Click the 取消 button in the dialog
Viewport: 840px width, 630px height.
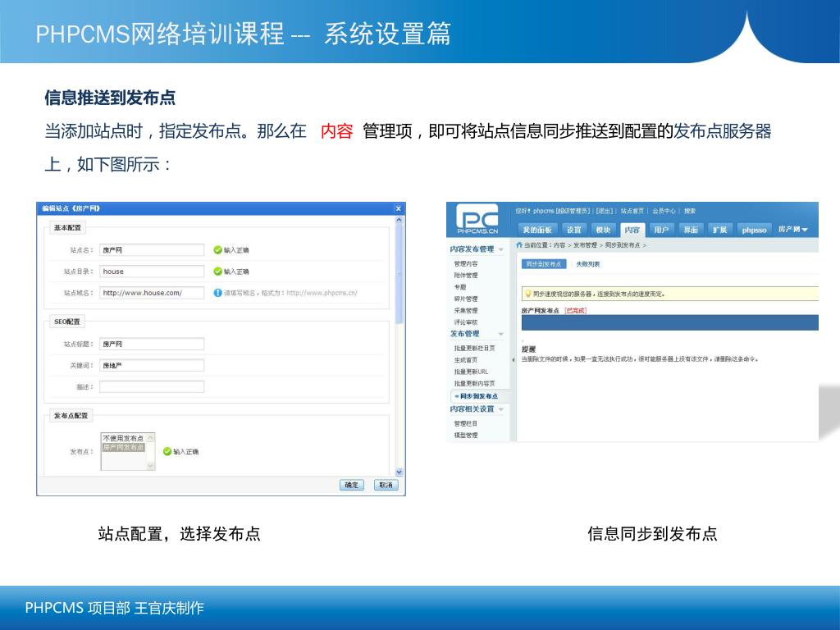click(386, 485)
